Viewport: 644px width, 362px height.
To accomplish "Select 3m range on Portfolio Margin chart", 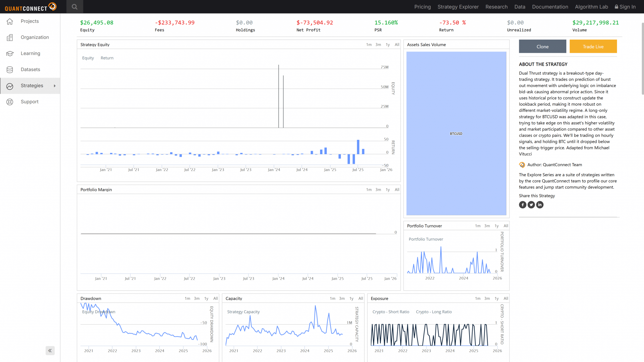I will click(x=378, y=190).
